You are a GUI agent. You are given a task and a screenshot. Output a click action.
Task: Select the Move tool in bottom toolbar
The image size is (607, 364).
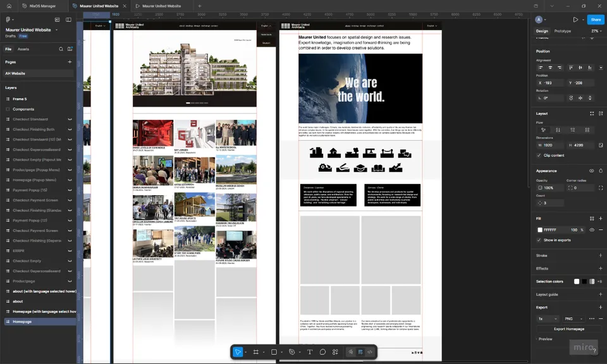click(x=238, y=352)
